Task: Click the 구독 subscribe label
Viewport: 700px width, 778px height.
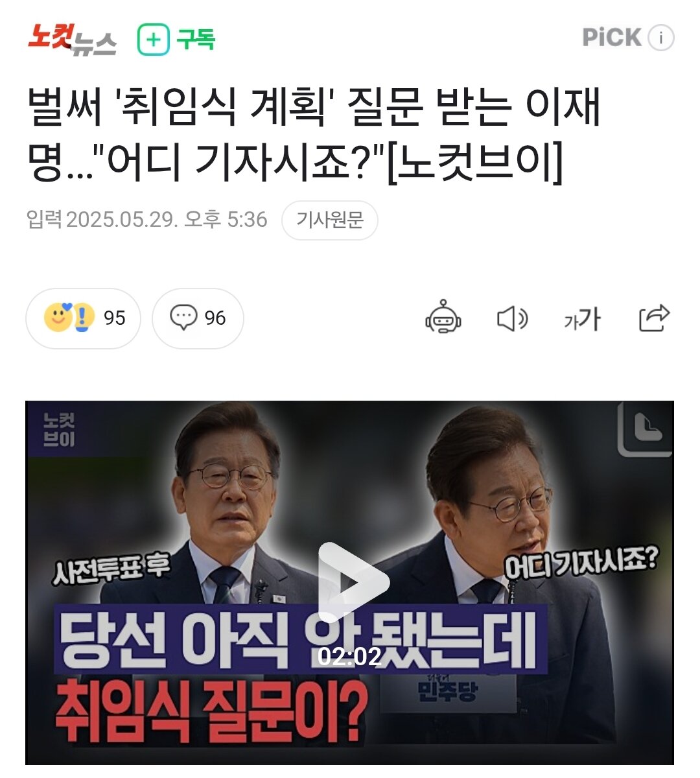Action: pyautogui.click(x=196, y=40)
